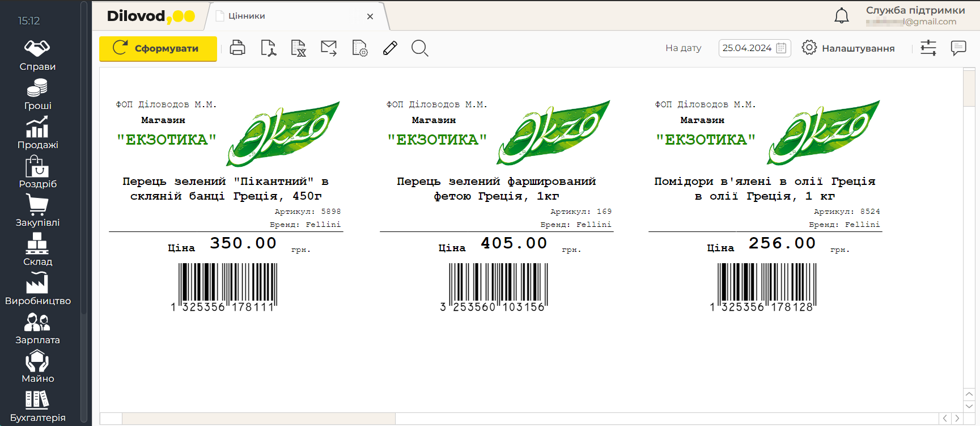Open the page setup icon
The height and width of the screenshot is (426, 980).
359,48
